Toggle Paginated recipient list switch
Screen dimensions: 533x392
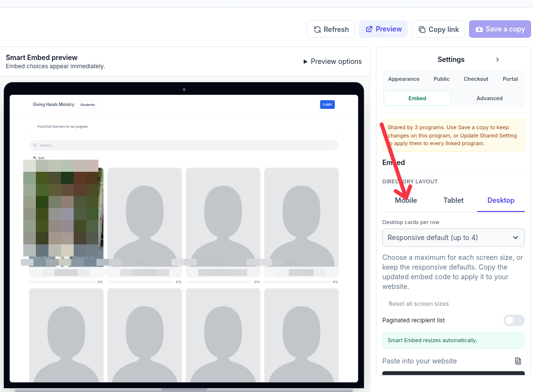click(514, 320)
